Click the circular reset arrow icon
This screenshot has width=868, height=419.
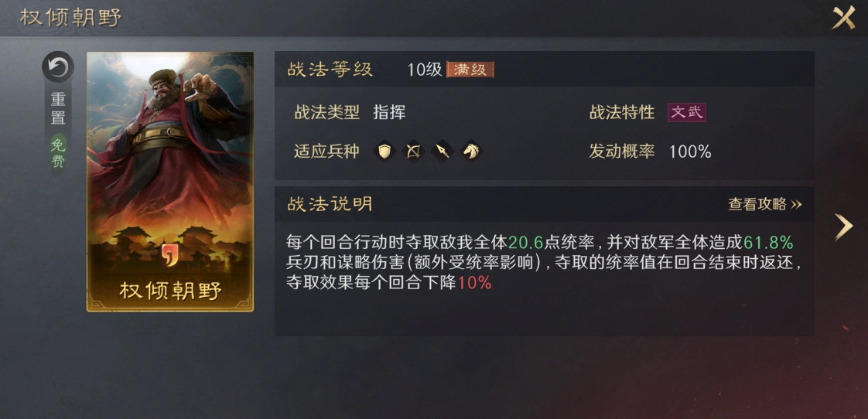[57, 67]
